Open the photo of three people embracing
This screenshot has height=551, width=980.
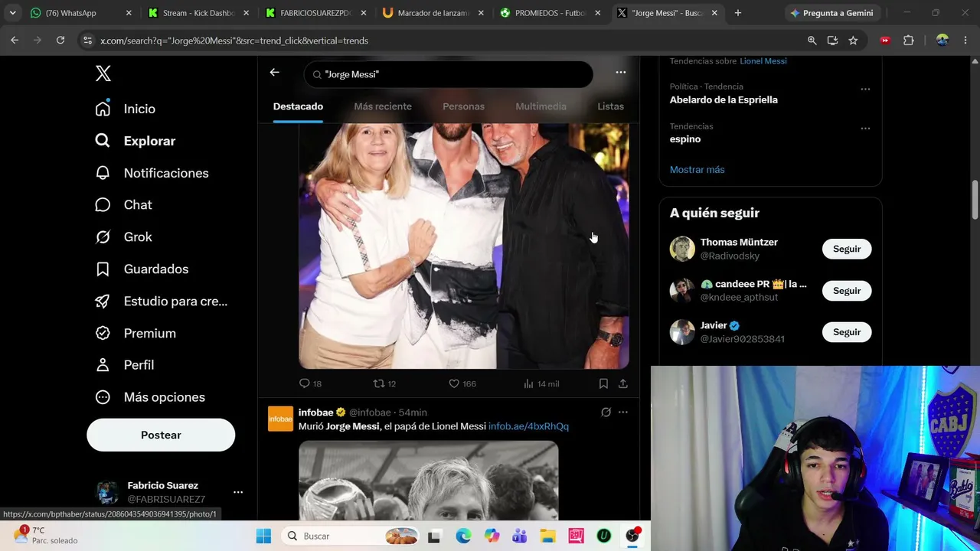[464, 246]
